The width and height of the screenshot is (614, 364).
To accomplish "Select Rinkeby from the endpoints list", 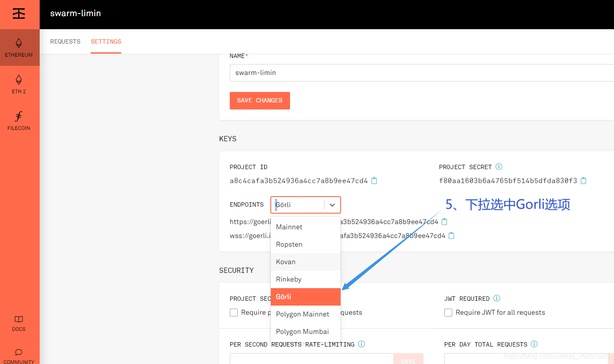I will 306,279.
